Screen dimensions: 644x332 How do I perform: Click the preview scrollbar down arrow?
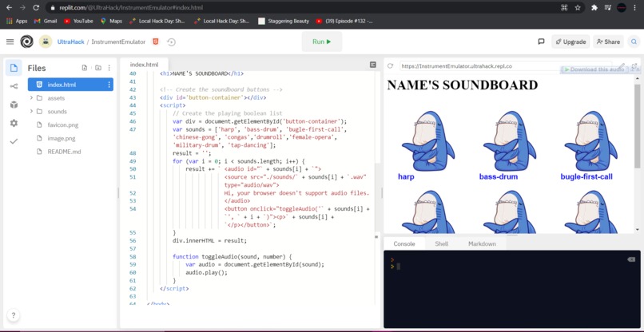click(x=637, y=230)
